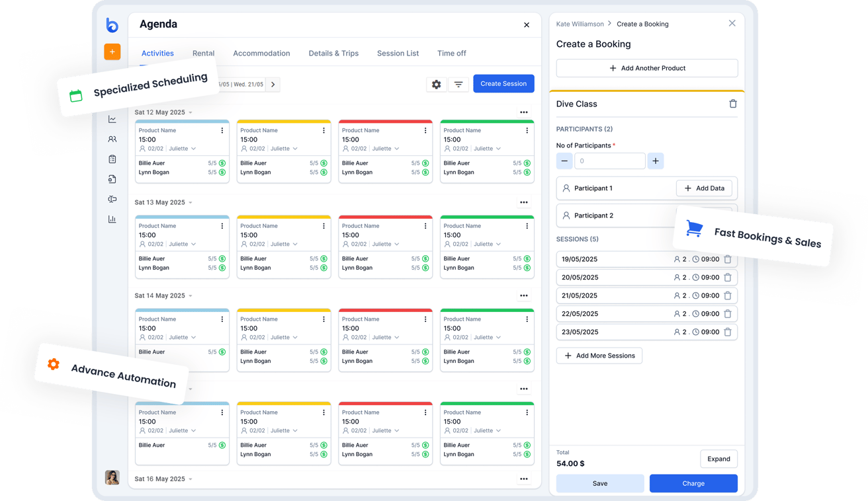Open the Session List tab
868x501 pixels.
click(x=398, y=54)
